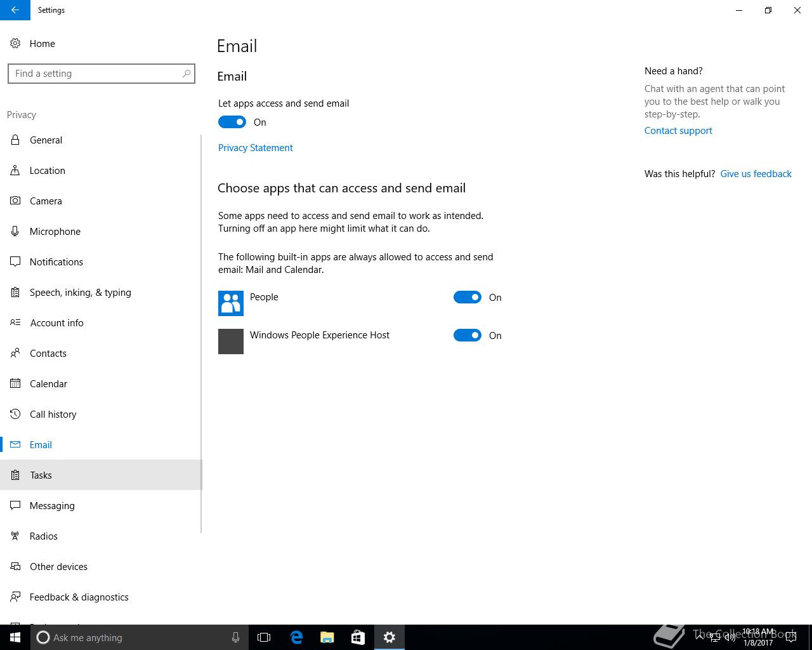Open the Store from taskbar
Screen dimensions: 812x650
click(x=358, y=637)
